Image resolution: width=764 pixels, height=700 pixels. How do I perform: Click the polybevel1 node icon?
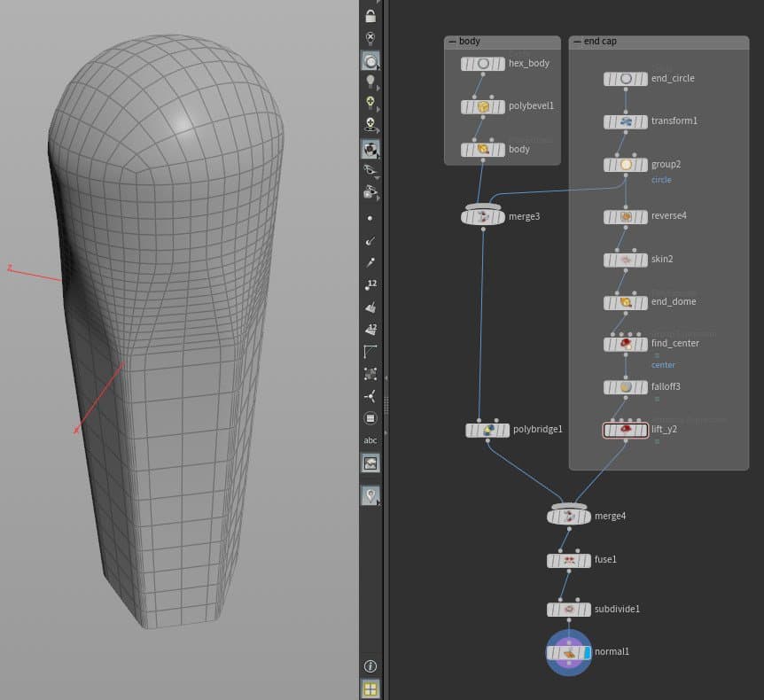pyautogui.click(x=483, y=106)
